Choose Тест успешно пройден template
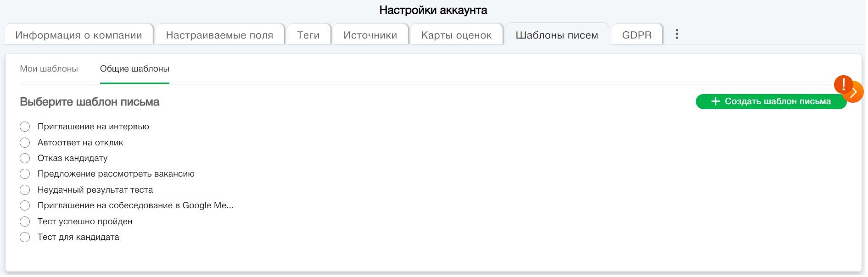The image size is (868, 277). (25, 222)
